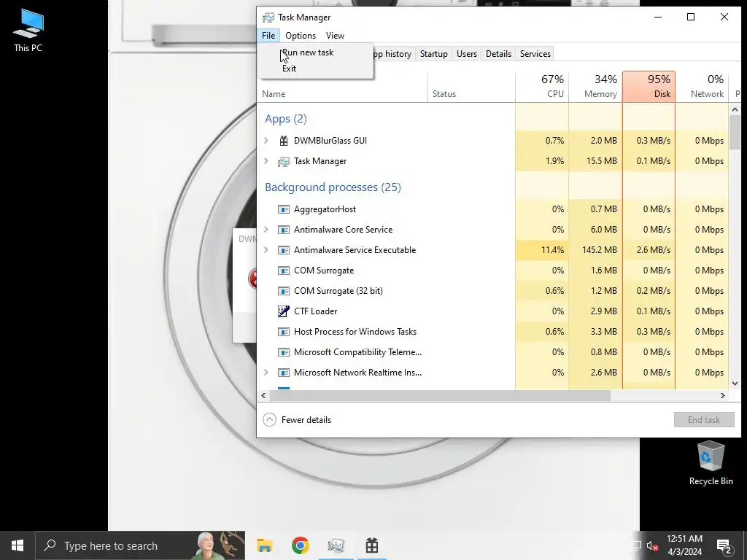Click the Microsoft Compatibility Telemetry icon

tap(284, 352)
